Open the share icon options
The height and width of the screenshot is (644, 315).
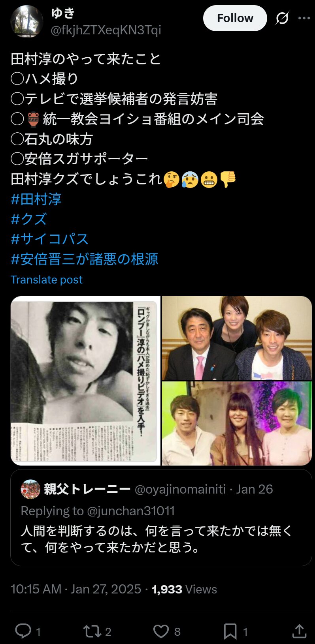coord(299,631)
